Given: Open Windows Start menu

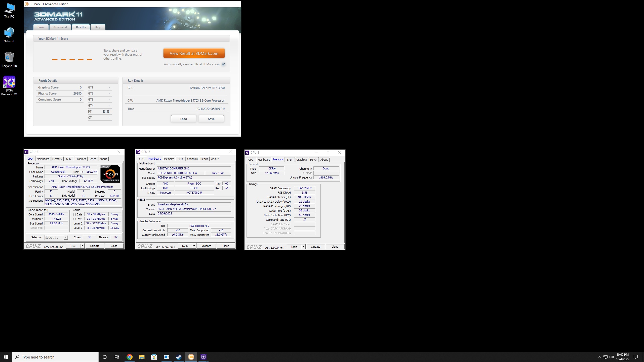Looking at the screenshot, I should point(6,357).
